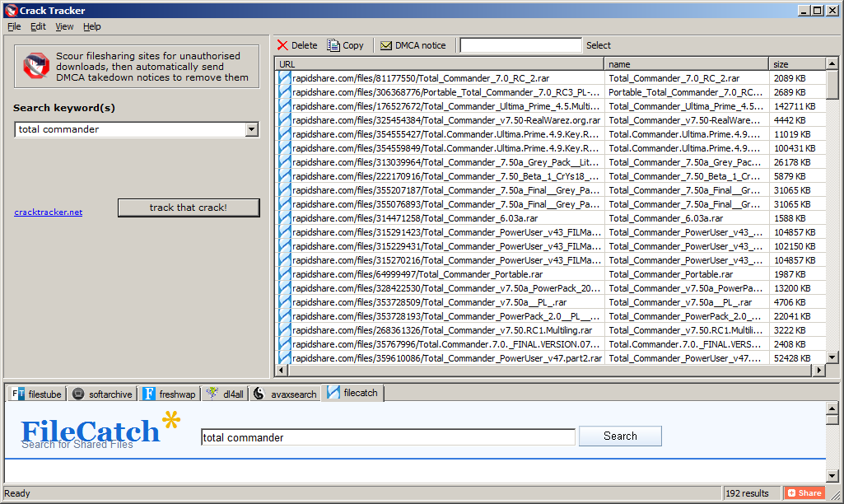Click the Delete red X toolbar icon
Image resolution: width=844 pixels, height=504 pixels.
pos(283,45)
